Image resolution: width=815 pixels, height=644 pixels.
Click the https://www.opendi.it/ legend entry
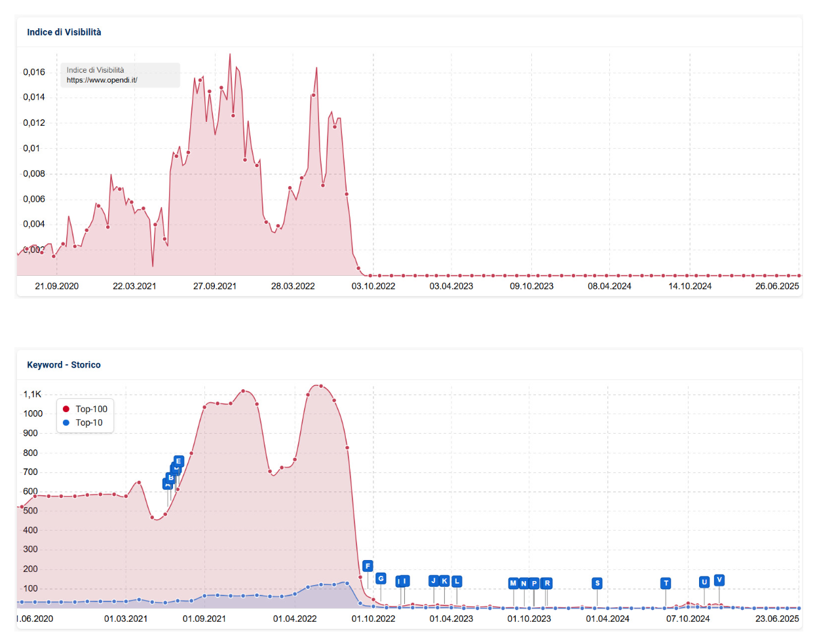tap(102, 80)
